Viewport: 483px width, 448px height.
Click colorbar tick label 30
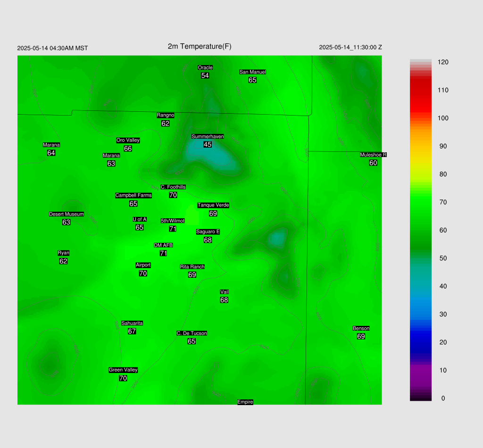(443, 315)
